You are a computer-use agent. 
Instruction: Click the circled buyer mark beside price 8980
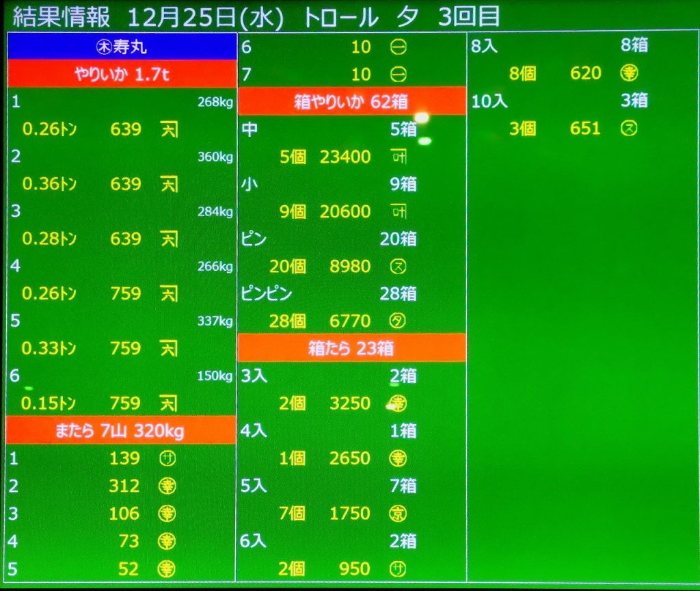click(x=397, y=266)
